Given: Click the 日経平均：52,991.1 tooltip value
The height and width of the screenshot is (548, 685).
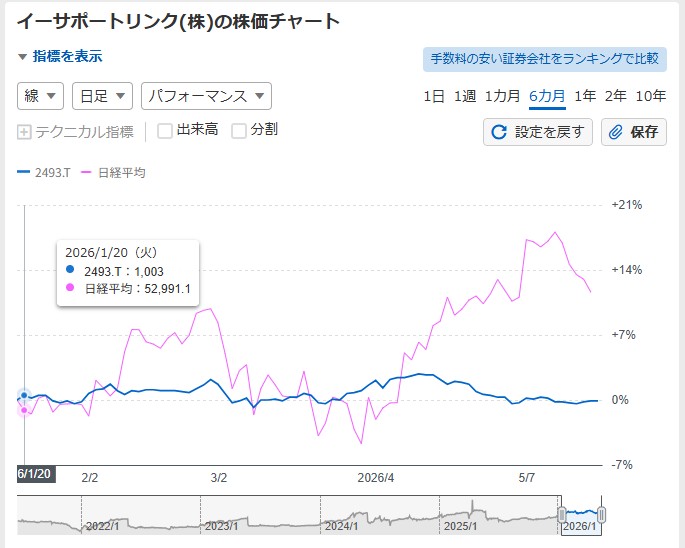Looking at the screenshot, I should (137, 289).
